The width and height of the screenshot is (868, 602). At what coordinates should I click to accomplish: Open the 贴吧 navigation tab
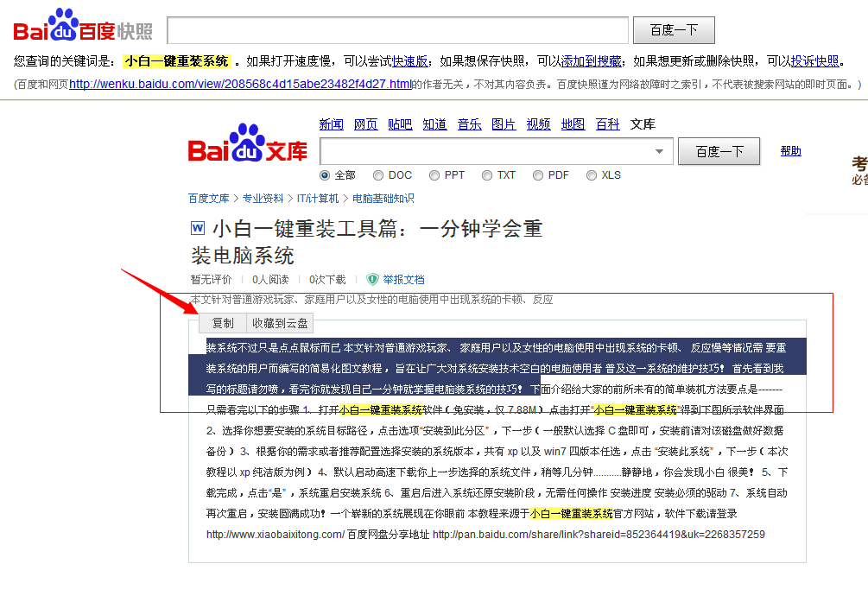400,124
